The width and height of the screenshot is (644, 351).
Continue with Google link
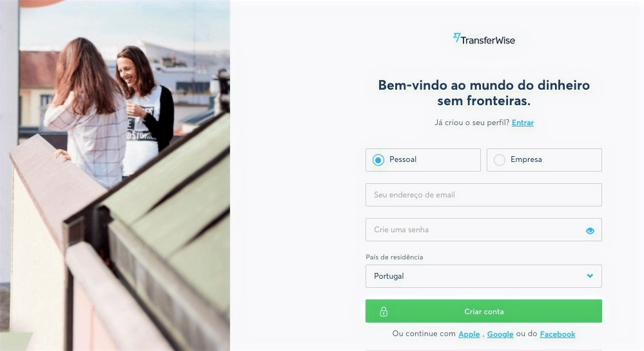tap(500, 334)
